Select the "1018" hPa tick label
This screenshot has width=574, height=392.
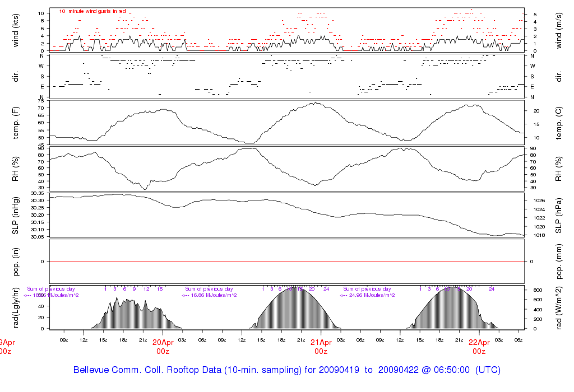539,235
